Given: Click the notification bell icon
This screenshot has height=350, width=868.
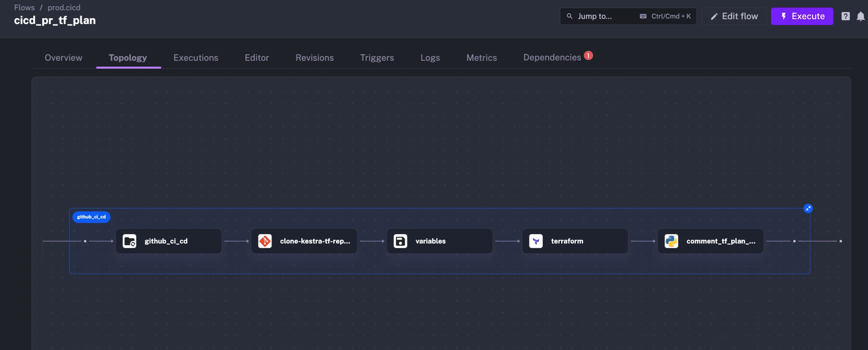Looking at the screenshot, I should click(x=861, y=16).
